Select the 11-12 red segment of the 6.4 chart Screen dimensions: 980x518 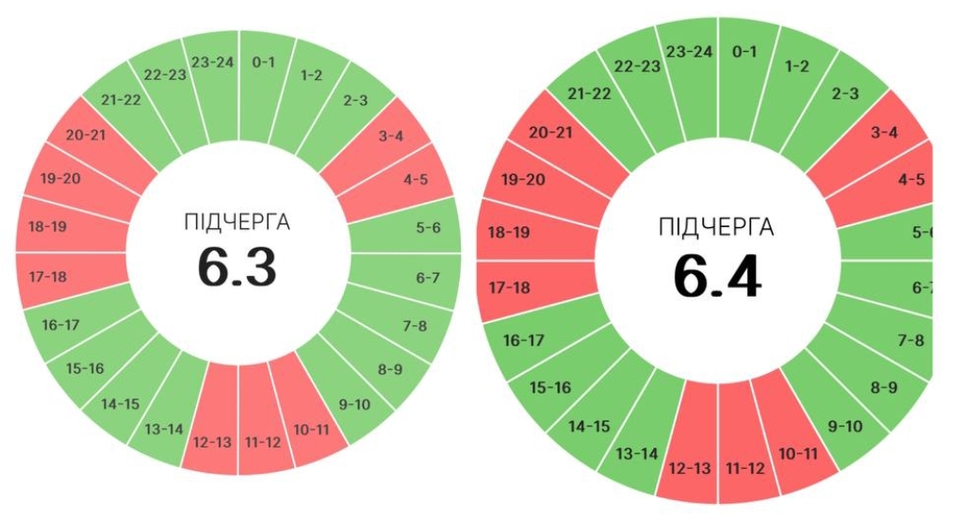click(x=746, y=468)
